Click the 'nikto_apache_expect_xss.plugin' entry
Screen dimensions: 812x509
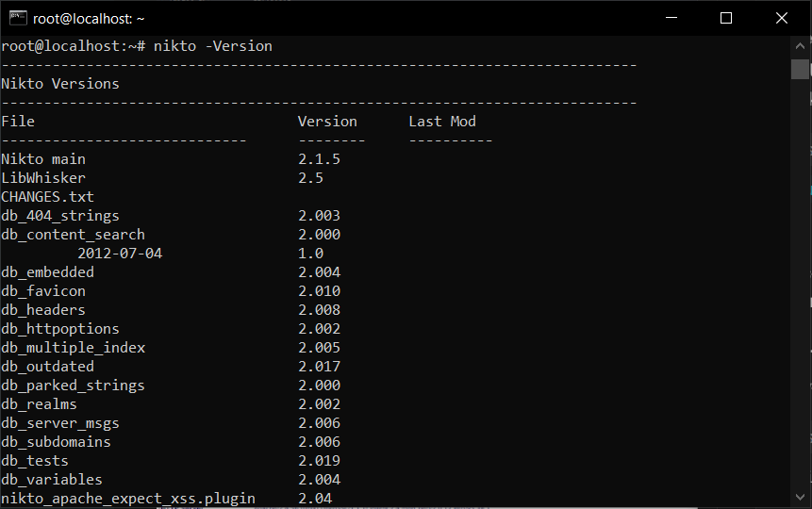click(x=128, y=499)
